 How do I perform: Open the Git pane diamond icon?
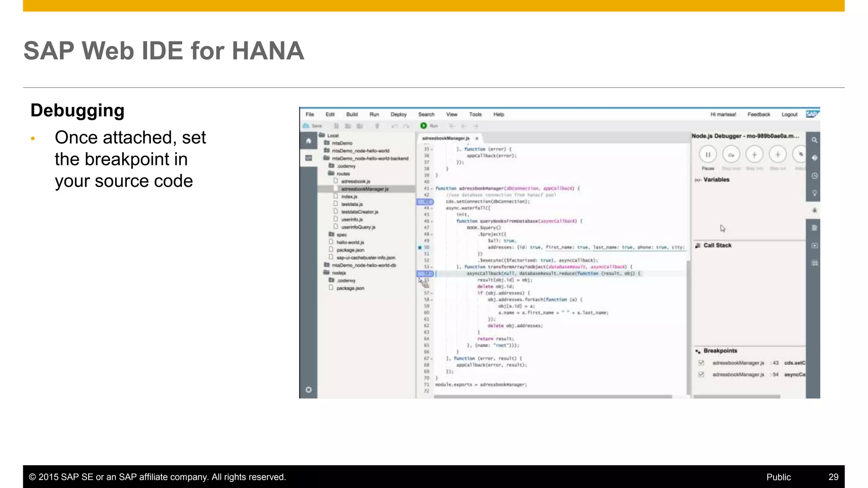[814, 158]
